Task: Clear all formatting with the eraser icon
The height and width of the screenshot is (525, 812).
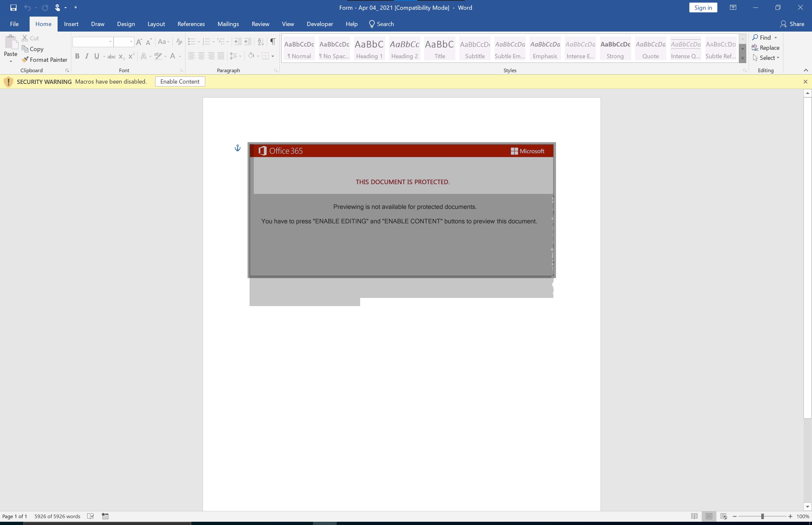Action: pos(180,42)
